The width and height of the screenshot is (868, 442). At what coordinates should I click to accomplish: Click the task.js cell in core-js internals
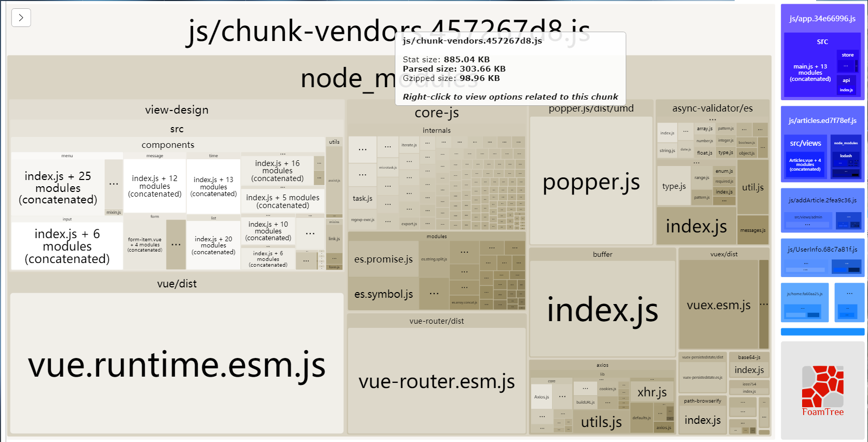(363, 198)
